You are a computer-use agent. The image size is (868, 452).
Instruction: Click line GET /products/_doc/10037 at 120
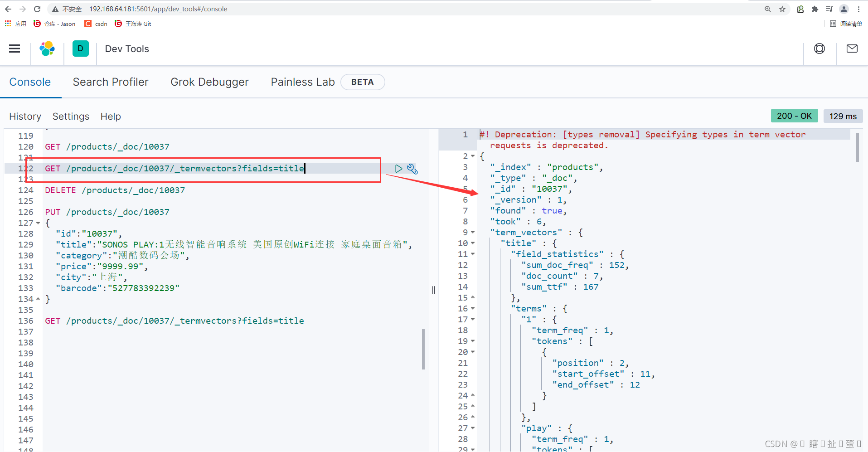coord(107,147)
